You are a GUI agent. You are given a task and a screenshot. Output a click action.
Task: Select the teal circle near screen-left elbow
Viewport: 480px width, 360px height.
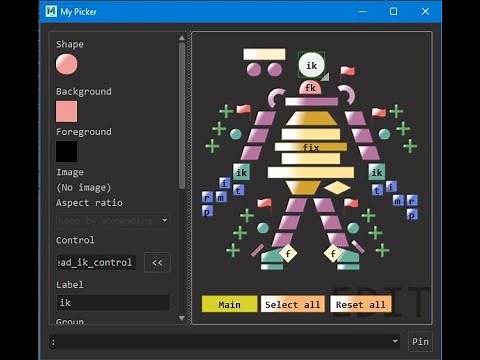(236, 134)
